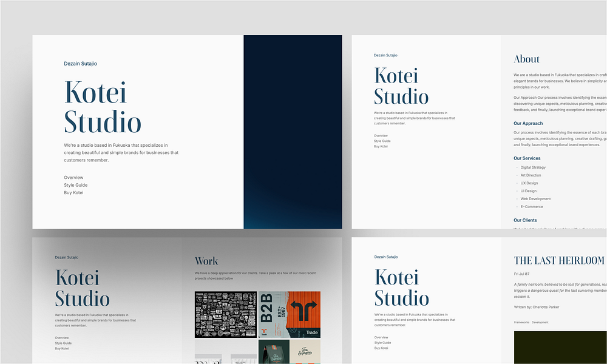
Task: Click Written by: Charlotte Parker byline
Action: [537, 307]
